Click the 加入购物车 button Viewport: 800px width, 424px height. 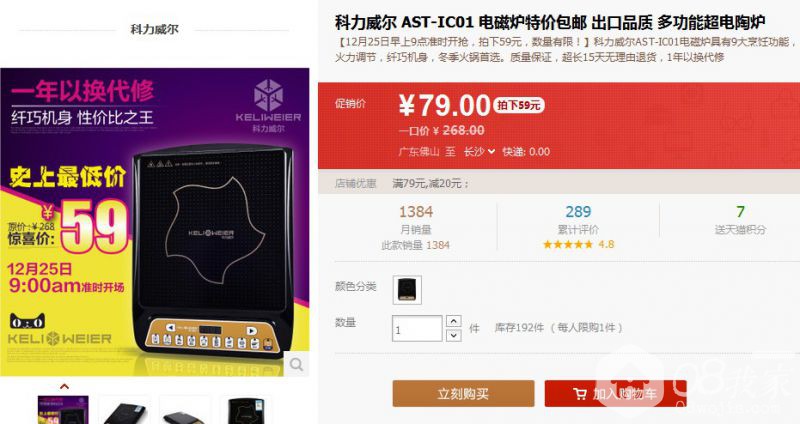[615, 393]
